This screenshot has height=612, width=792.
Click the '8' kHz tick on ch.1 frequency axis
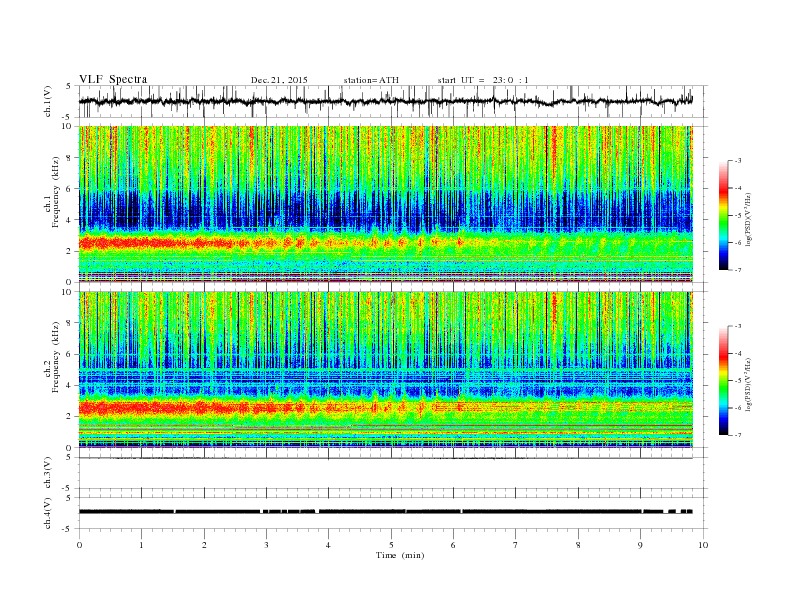pos(69,158)
